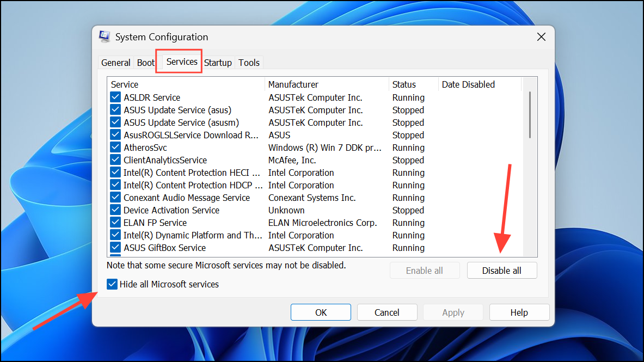
Task: Click Stopped status of ClientAnalyticsService
Action: (x=408, y=160)
